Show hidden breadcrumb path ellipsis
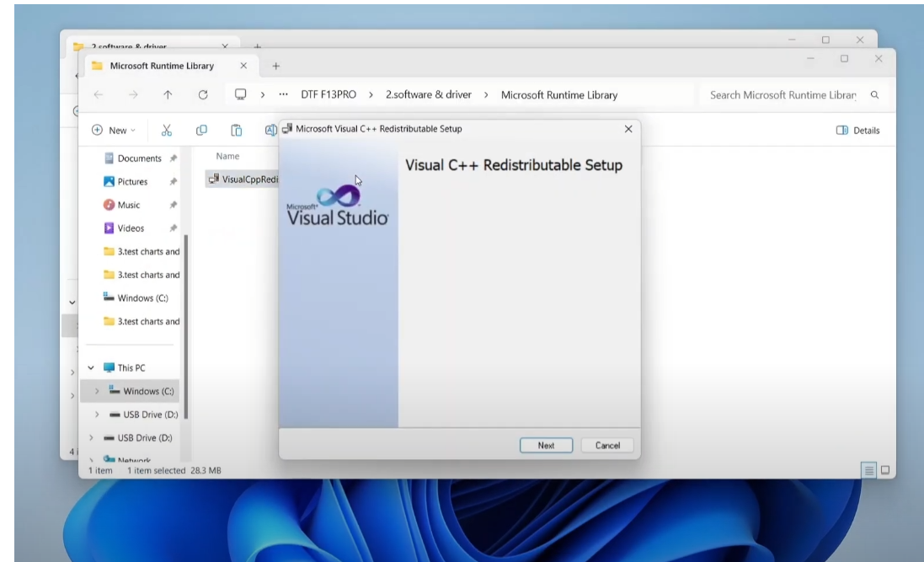 (284, 94)
